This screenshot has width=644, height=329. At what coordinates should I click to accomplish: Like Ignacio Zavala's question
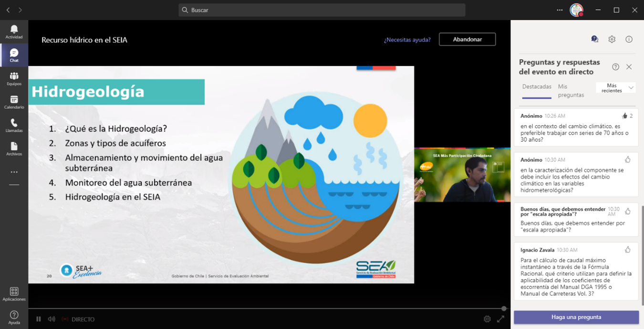click(627, 250)
